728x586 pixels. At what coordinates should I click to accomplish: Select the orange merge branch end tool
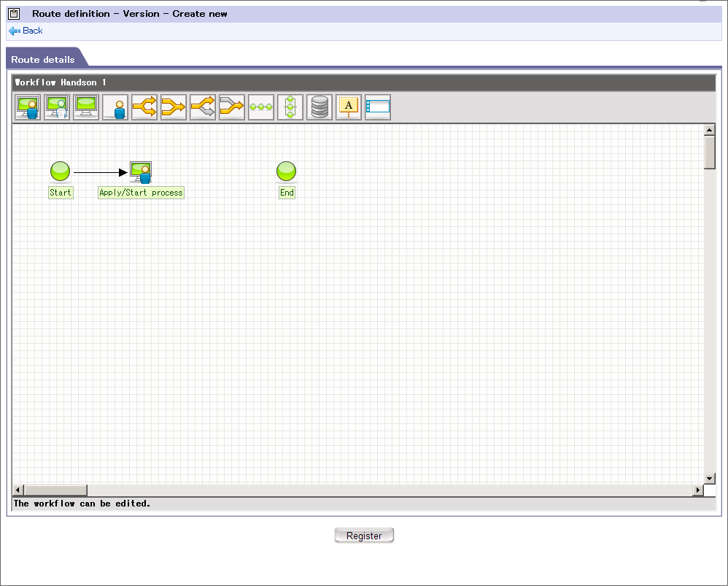(174, 107)
